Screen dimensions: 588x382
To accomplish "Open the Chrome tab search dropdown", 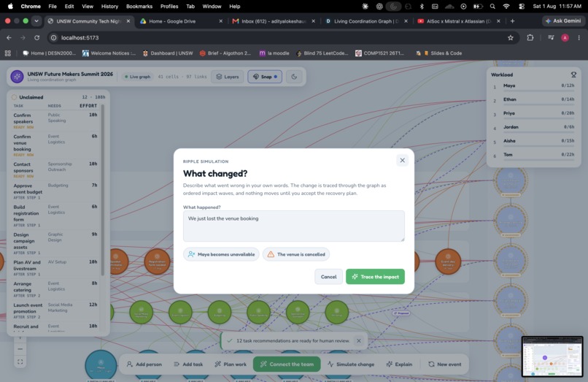I will click(x=36, y=21).
